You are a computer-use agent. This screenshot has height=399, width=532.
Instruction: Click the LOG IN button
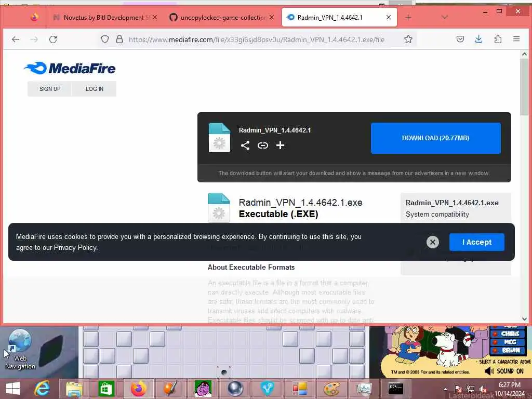tap(95, 89)
